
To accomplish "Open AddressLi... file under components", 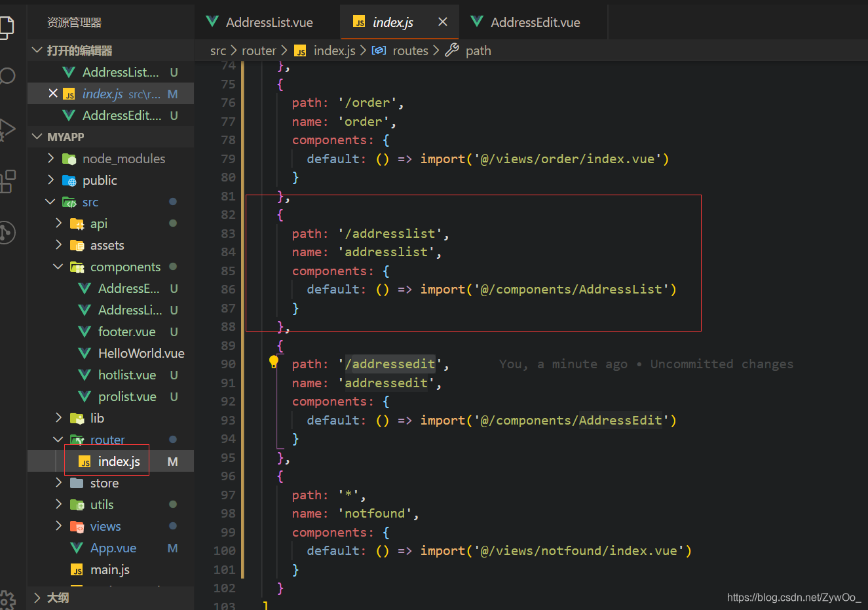I will coord(111,310).
